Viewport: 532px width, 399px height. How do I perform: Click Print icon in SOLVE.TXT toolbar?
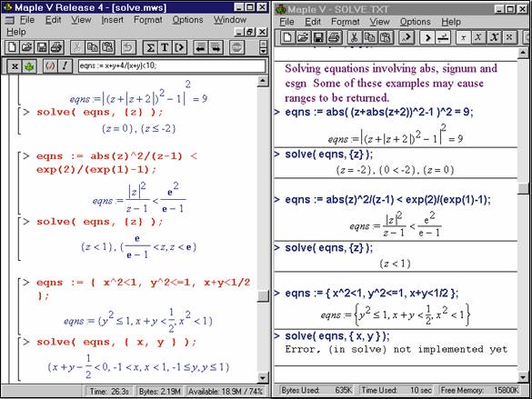click(x=334, y=37)
